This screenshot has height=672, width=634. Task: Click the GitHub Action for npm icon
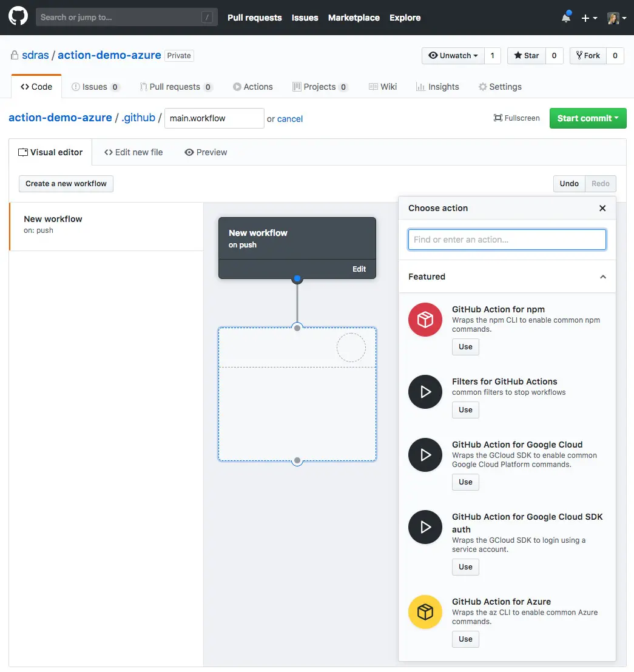click(425, 320)
